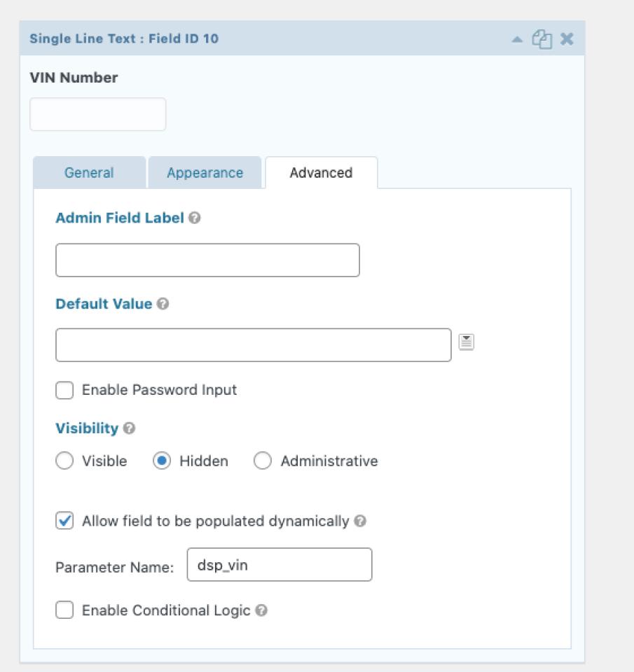The image size is (634, 672).
Task: Duplicate this field using the copy icon
Action: [542, 39]
